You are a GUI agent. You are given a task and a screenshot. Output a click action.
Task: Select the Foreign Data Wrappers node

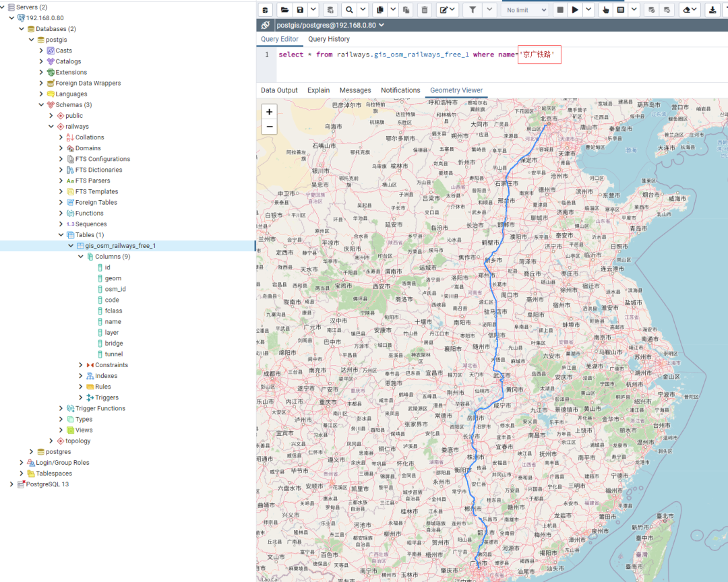point(88,83)
